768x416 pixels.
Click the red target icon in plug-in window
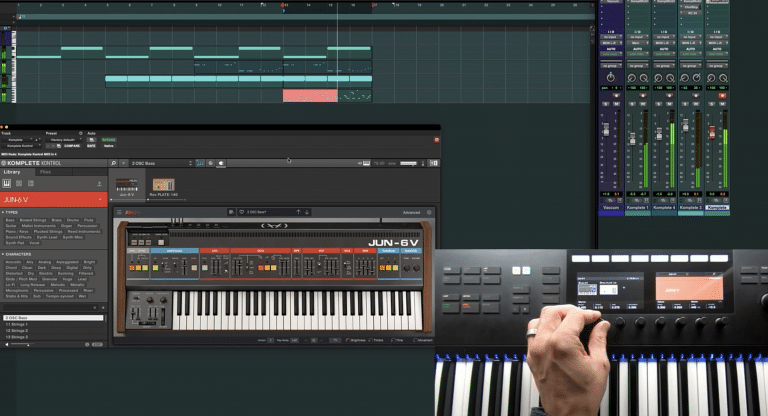pos(436,140)
